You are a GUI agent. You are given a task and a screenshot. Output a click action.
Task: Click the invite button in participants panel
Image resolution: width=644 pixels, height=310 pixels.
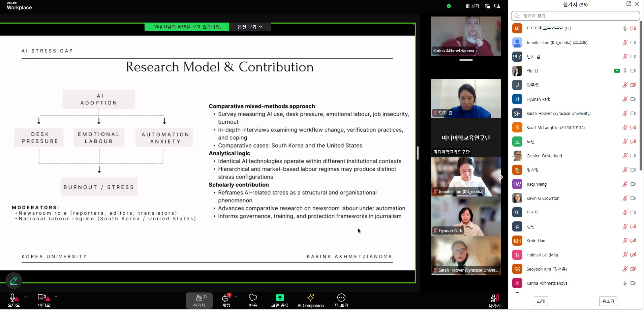pyautogui.click(x=541, y=301)
